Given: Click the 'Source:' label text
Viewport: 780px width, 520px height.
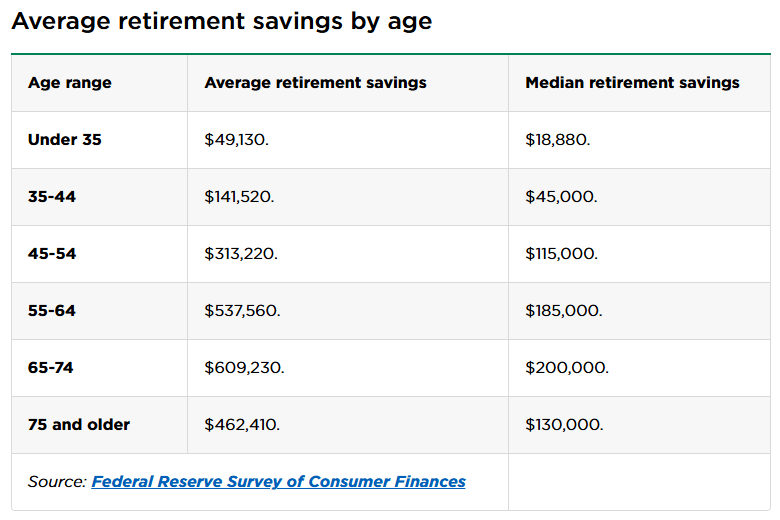Looking at the screenshot, I should click(x=57, y=482).
